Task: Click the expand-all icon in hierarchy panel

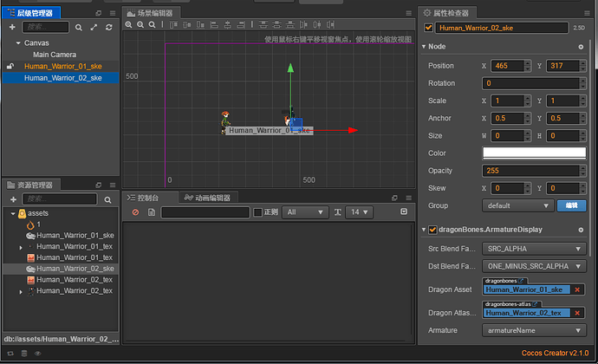Action: [x=94, y=28]
